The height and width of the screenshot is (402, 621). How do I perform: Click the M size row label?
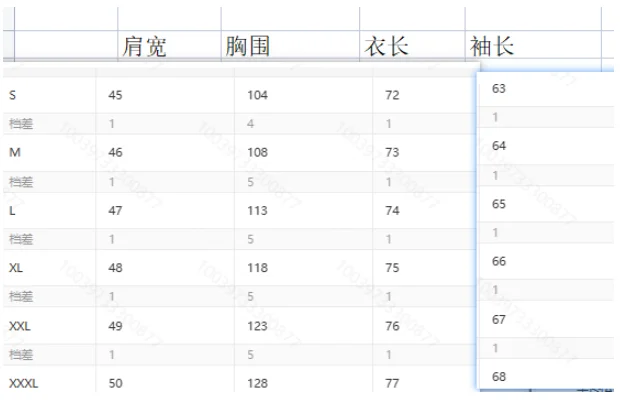15,152
